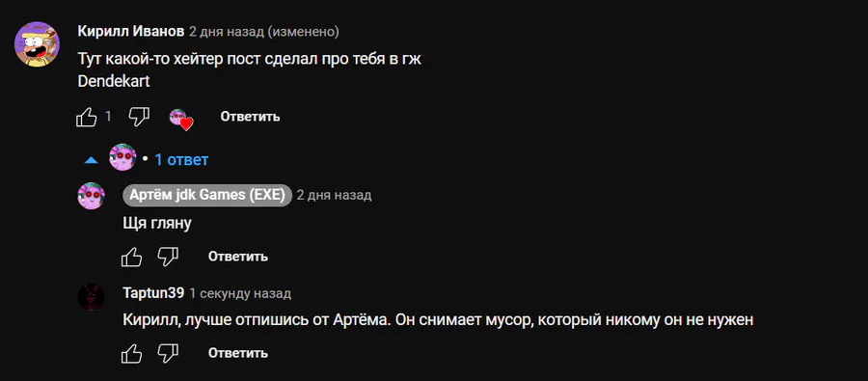Dislike Кирилл Иванов's comment
The width and height of the screenshot is (868, 381).
(138, 117)
